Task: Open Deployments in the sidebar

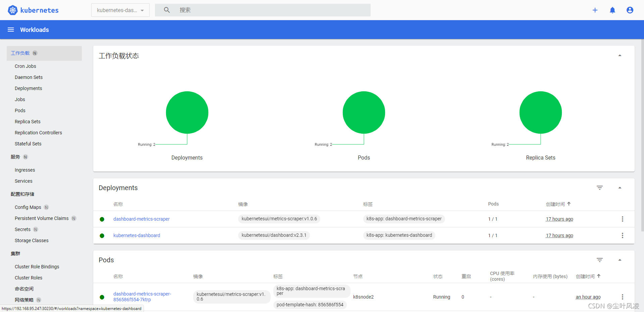Action: pos(29,88)
